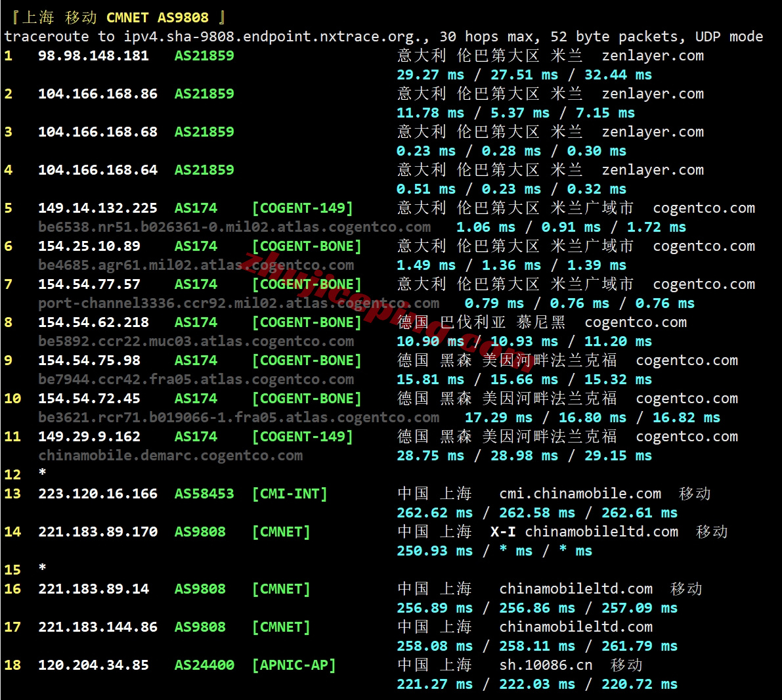Image resolution: width=782 pixels, height=700 pixels.
Task: Click latency 29.27 ms on hop 1
Action: click(431, 75)
